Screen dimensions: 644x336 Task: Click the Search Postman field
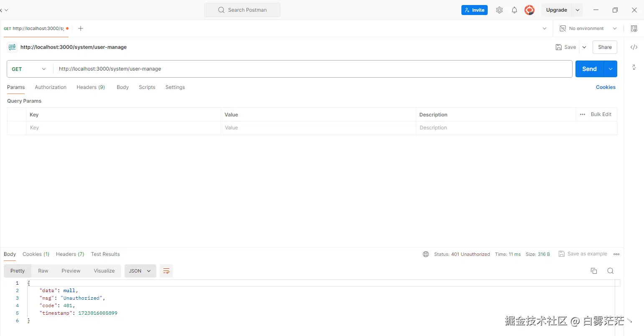click(x=242, y=10)
